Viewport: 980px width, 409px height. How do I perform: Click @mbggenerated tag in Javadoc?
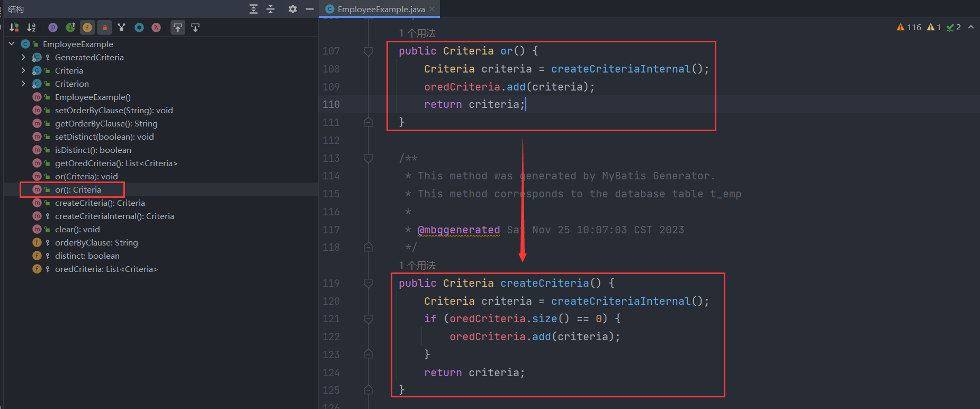458,230
